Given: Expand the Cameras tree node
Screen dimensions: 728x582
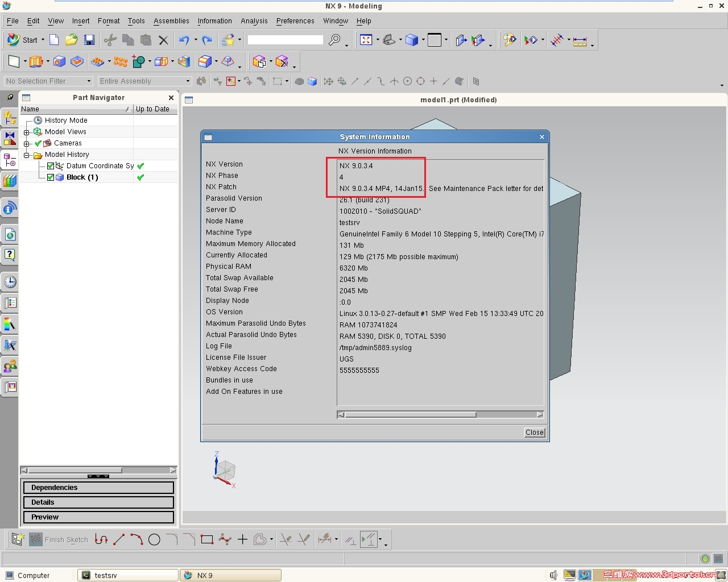Looking at the screenshot, I should coord(26,143).
